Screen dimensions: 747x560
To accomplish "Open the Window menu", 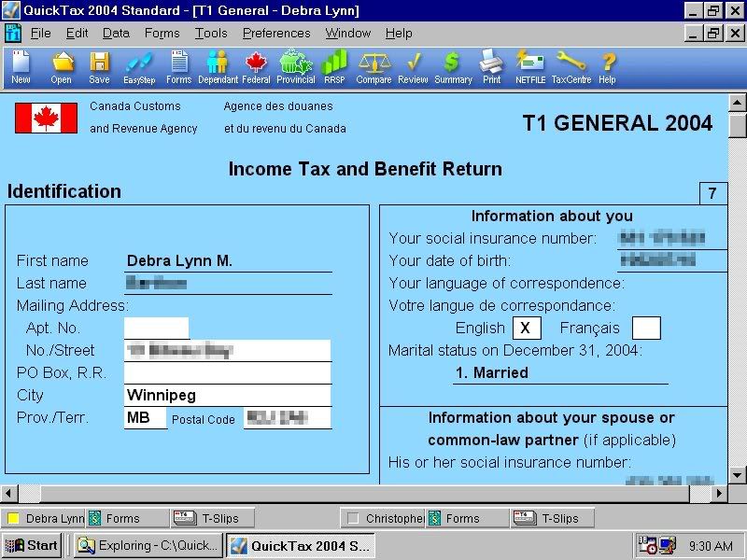I will pos(347,34).
